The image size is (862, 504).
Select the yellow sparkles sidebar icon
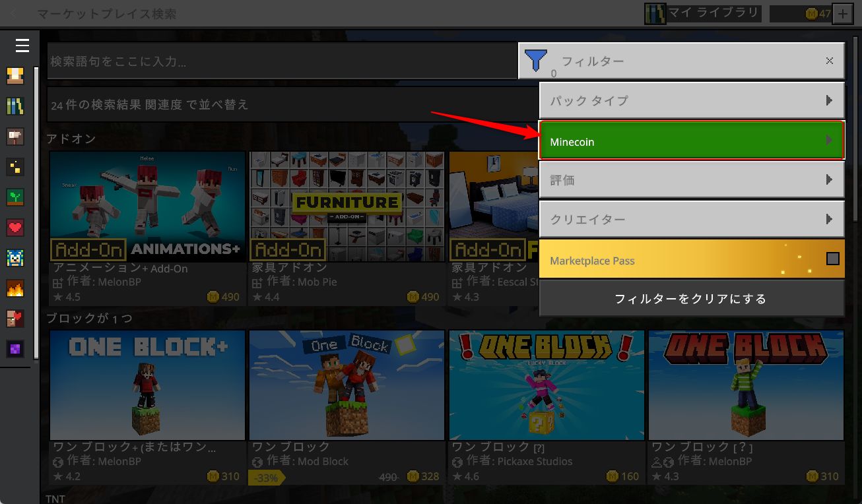15,167
